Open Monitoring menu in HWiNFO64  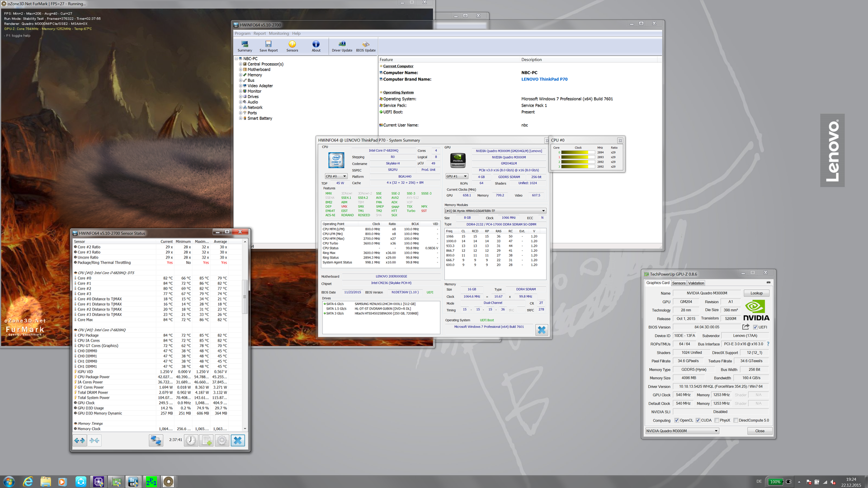click(279, 33)
